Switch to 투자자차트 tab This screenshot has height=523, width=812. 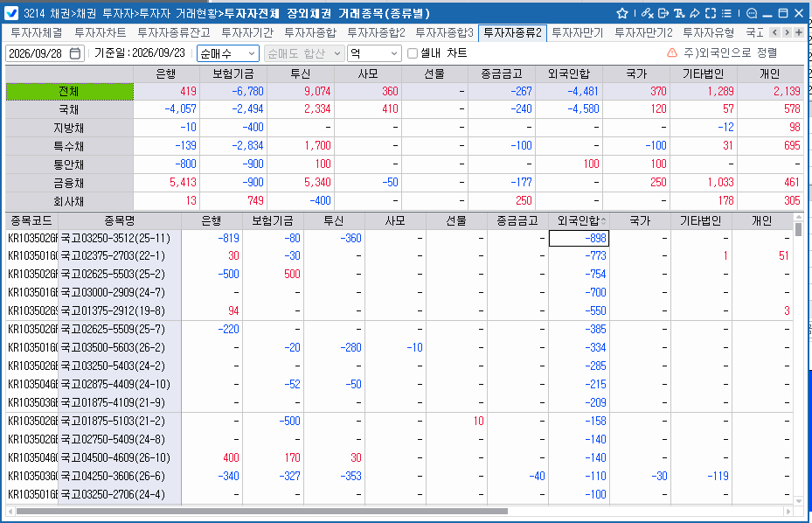pyautogui.click(x=100, y=32)
